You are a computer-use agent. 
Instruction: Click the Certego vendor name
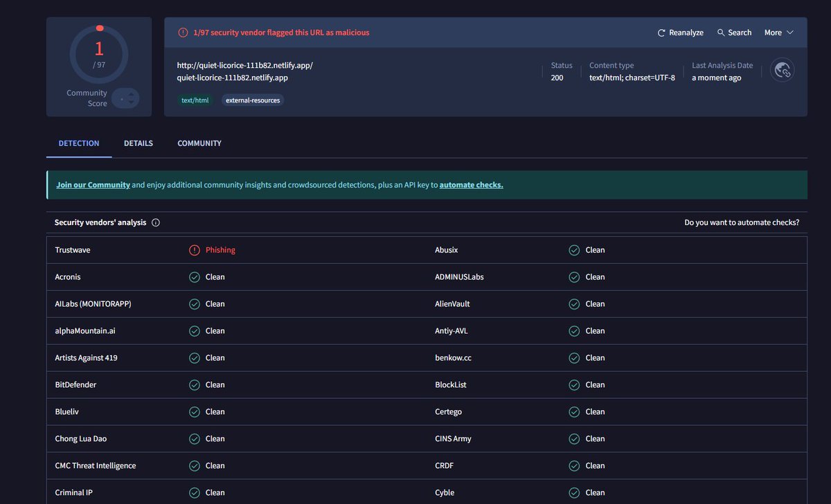tap(448, 412)
